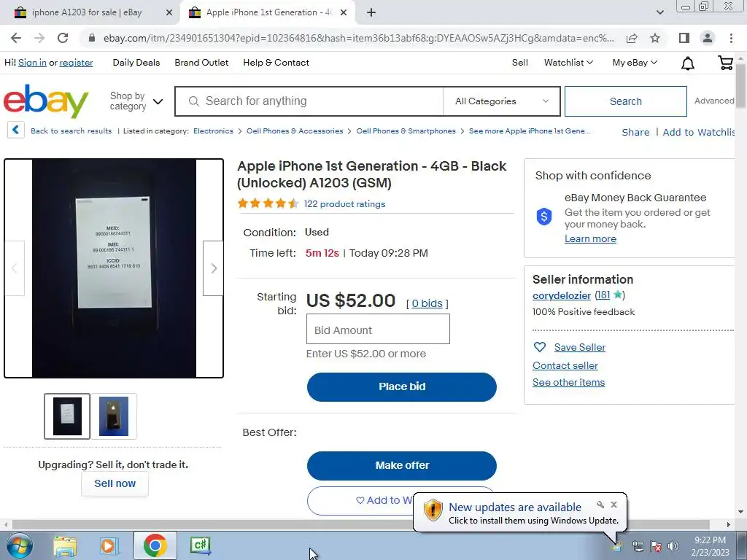Click Share link near watchlist

point(635,133)
